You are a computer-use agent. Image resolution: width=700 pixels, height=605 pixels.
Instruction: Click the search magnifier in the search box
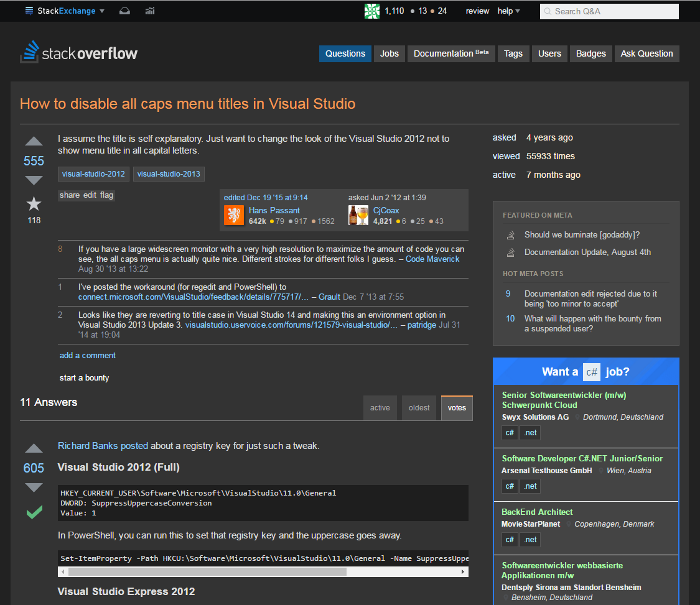[549, 11]
